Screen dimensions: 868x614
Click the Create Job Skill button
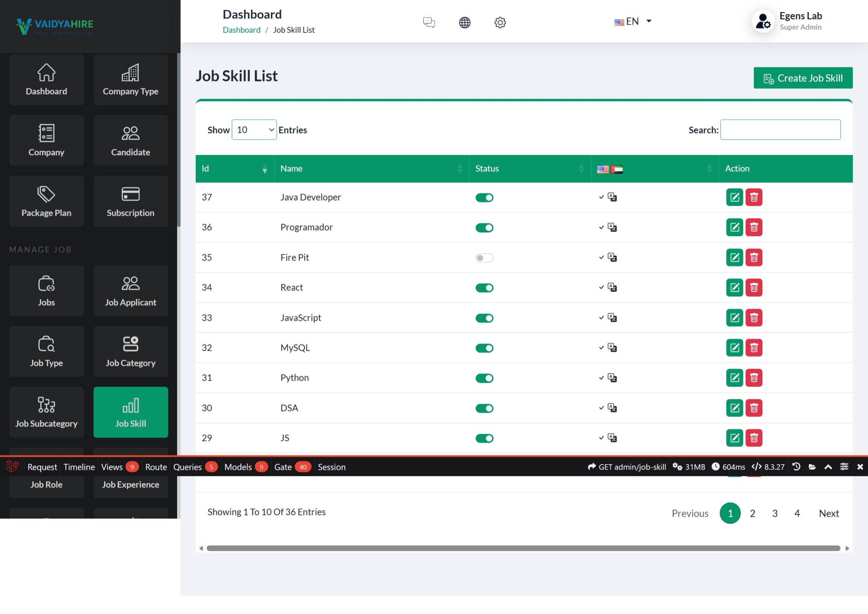tap(803, 78)
